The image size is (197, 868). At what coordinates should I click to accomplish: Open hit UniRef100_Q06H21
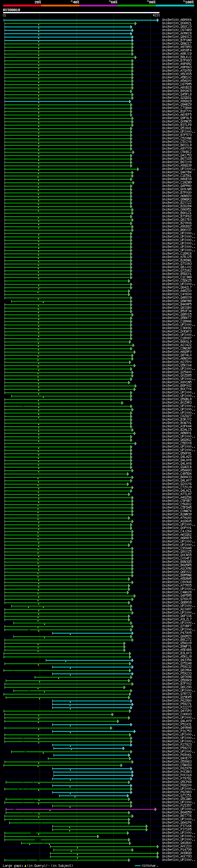tap(177, 23)
